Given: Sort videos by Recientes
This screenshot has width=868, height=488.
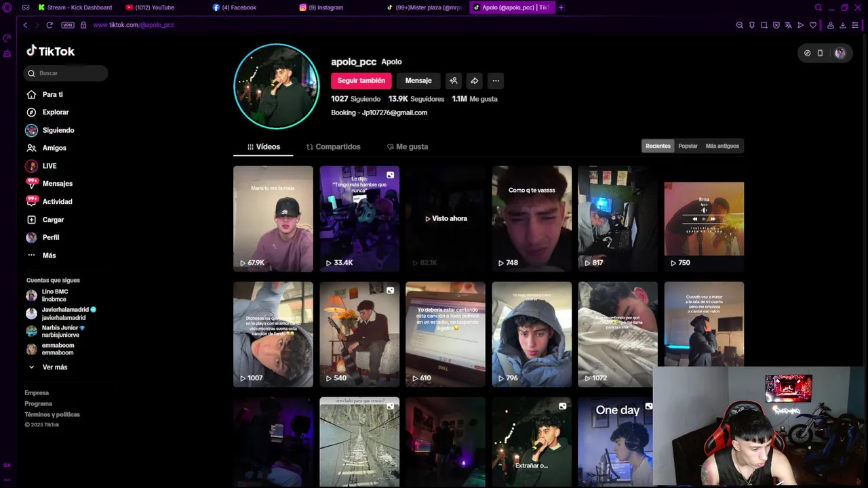Looking at the screenshot, I should (x=658, y=146).
